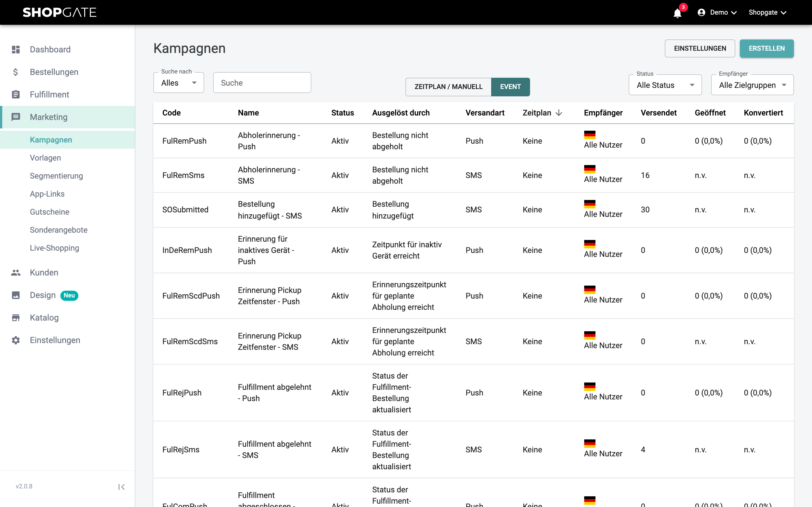The height and width of the screenshot is (507, 812).
Task: Sort by the Zeitplan column arrow
Action: pos(559,113)
